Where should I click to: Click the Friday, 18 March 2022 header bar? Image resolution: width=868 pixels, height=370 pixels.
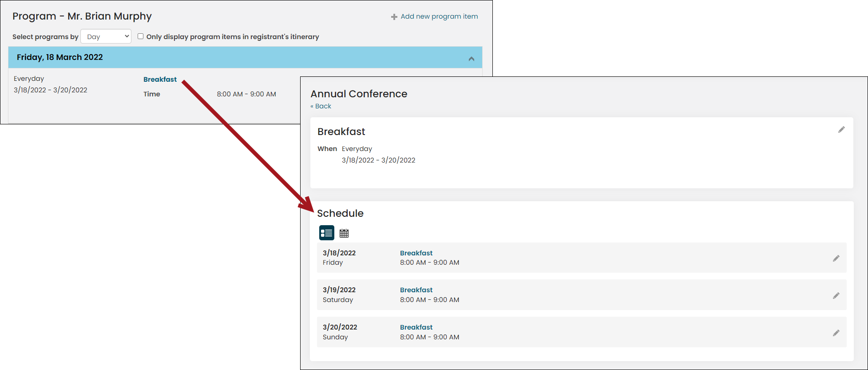[x=245, y=57]
